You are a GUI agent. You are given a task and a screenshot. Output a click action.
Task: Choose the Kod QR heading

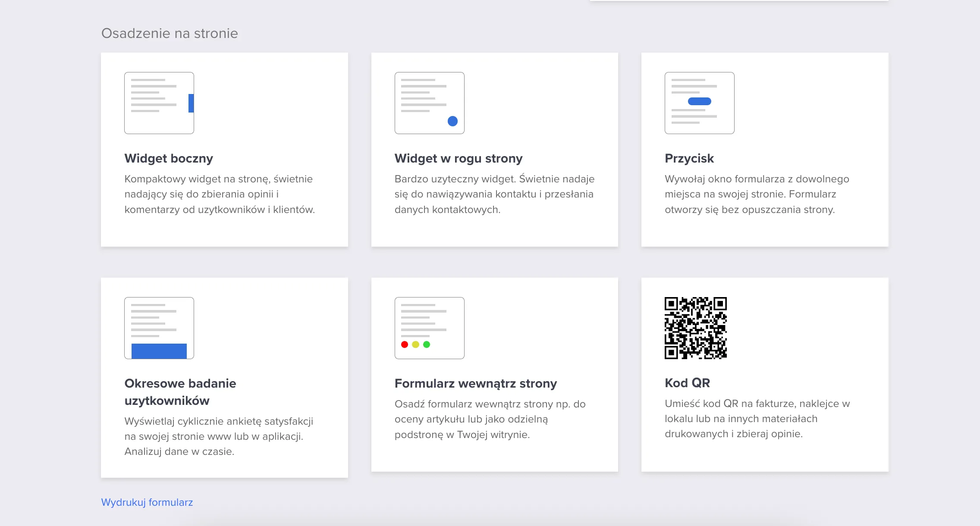687,383
